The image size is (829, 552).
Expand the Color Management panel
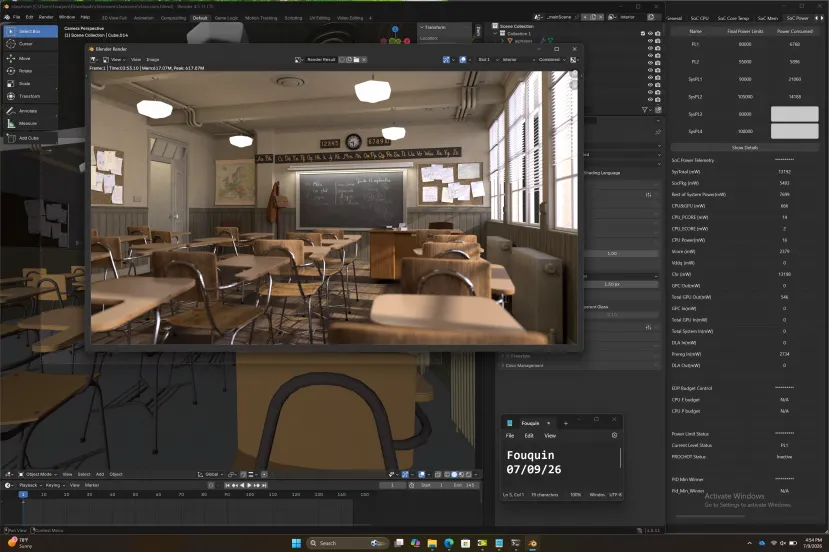click(x=524, y=365)
